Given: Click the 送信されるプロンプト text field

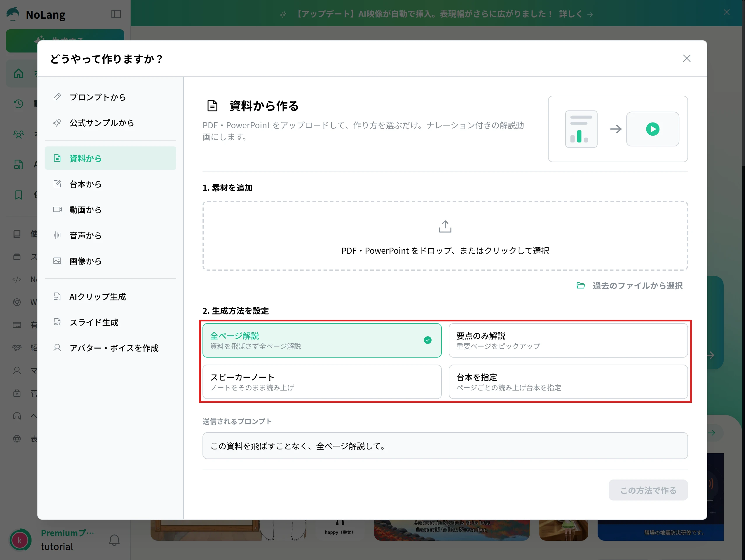Looking at the screenshot, I should coord(445,446).
